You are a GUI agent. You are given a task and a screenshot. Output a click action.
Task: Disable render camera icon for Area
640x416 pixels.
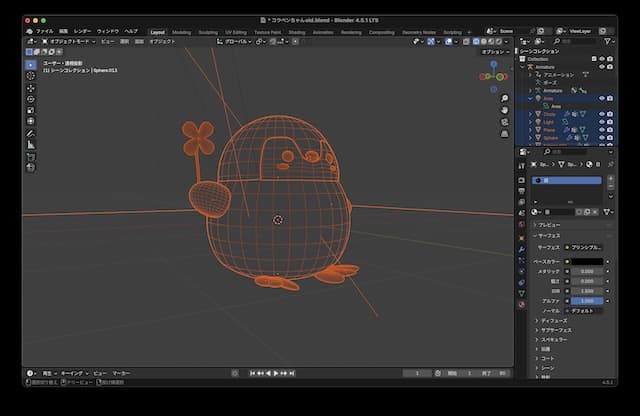click(x=610, y=98)
